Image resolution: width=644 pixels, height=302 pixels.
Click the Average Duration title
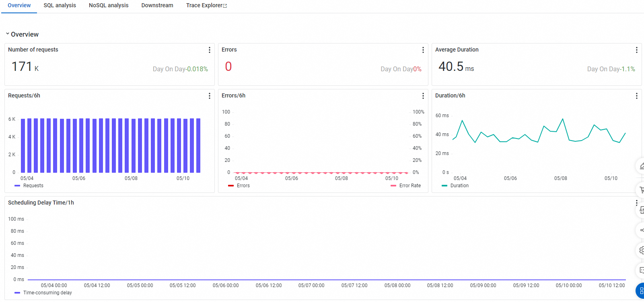457,50
